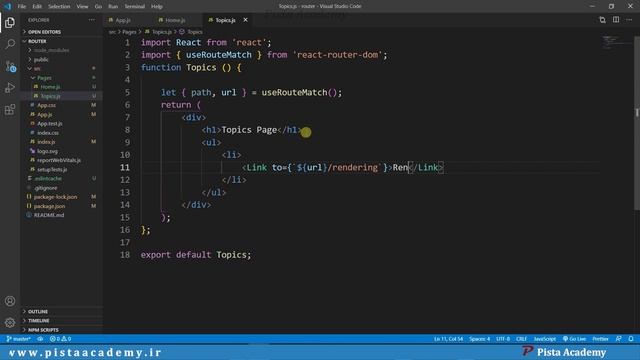The width and height of the screenshot is (640, 360).
Task: Open the Terminal menu
Action: [x=135, y=7]
